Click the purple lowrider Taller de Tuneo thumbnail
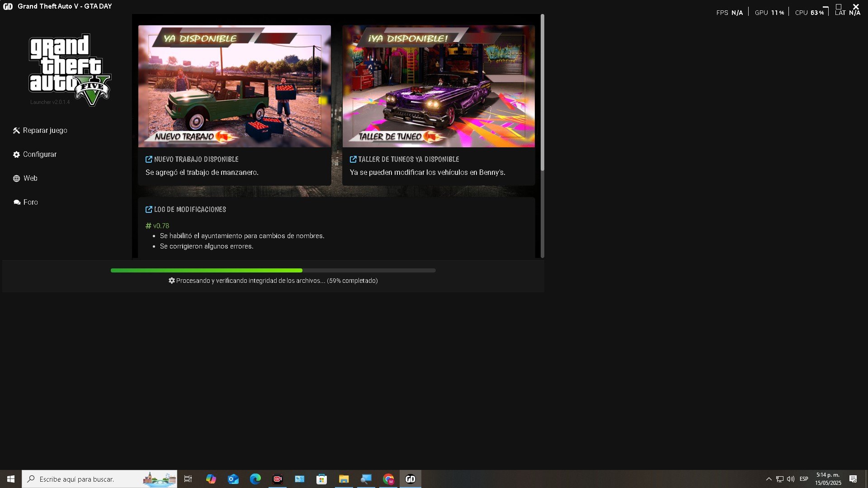 point(438,86)
